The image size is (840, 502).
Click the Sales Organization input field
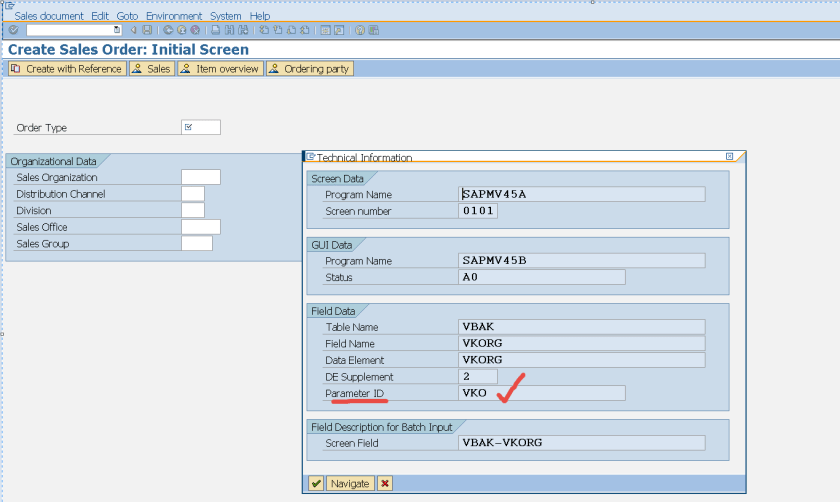tap(200, 177)
